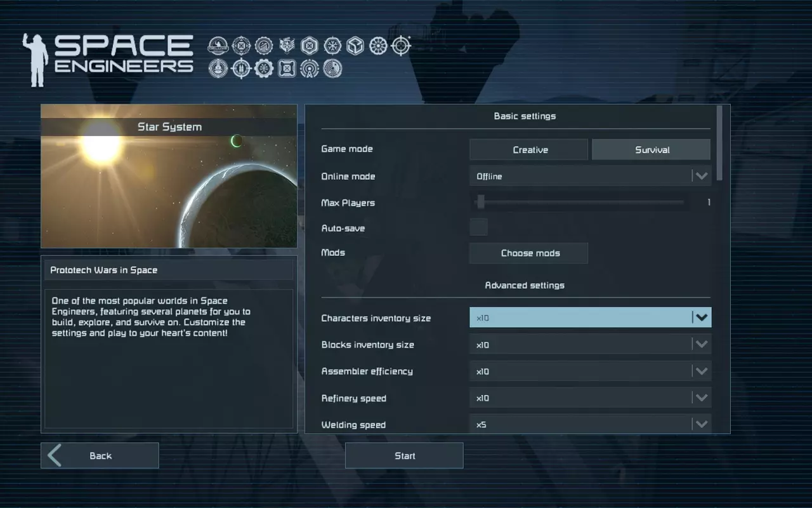This screenshot has width=812, height=508.
Task: Click the 'Advanced settings' heading
Action: click(525, 285)
